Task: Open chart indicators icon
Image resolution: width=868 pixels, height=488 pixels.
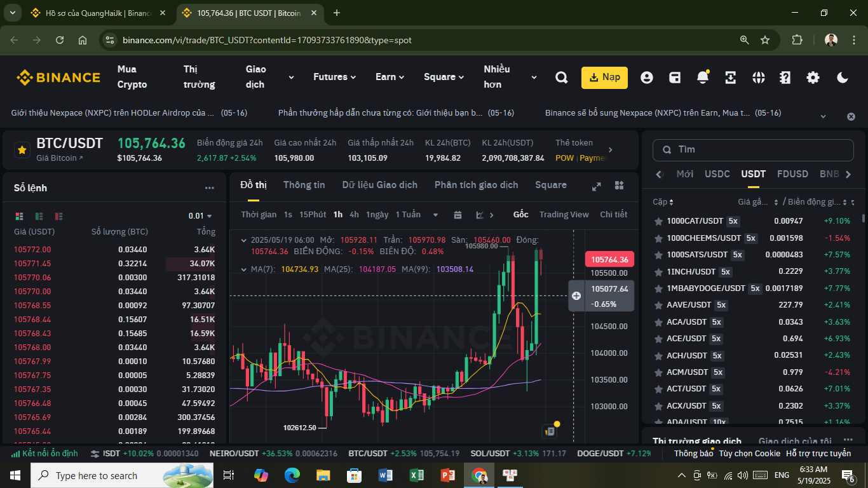Action: coord(480,215)
